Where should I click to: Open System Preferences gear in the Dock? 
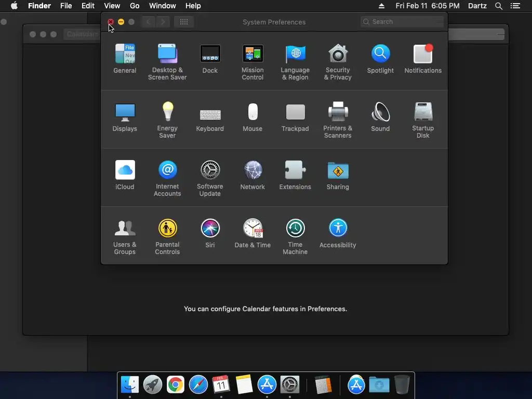[290, 385]
